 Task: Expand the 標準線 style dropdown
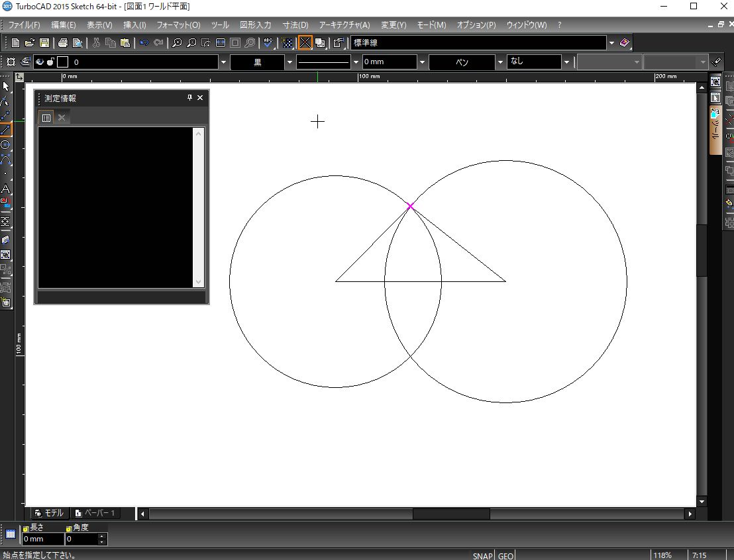[x=612, y=43]
